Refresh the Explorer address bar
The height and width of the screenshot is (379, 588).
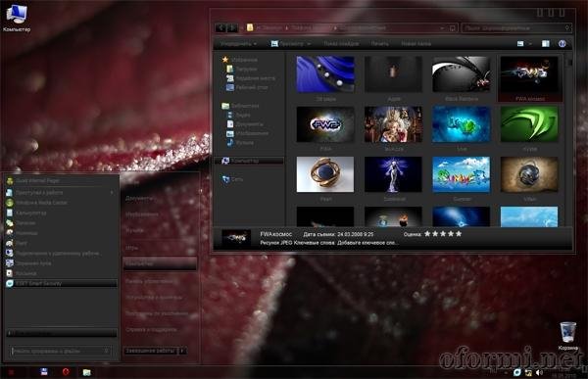click(452, 28)
